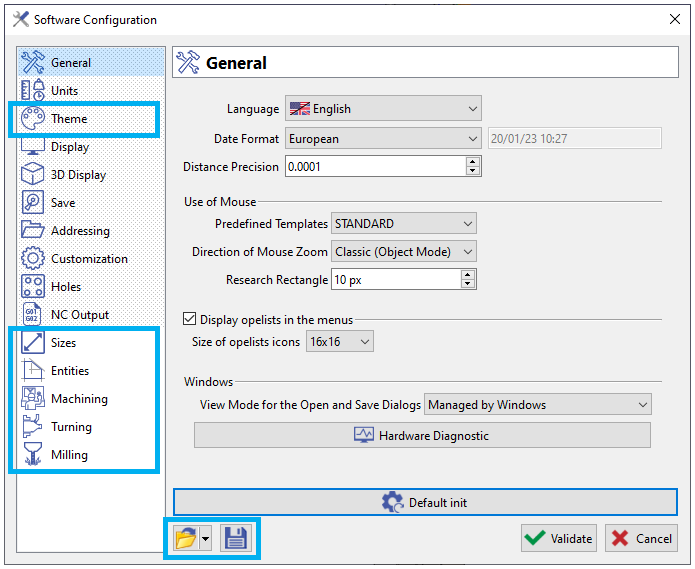Expand the Language dropdown

coord(472,109)
